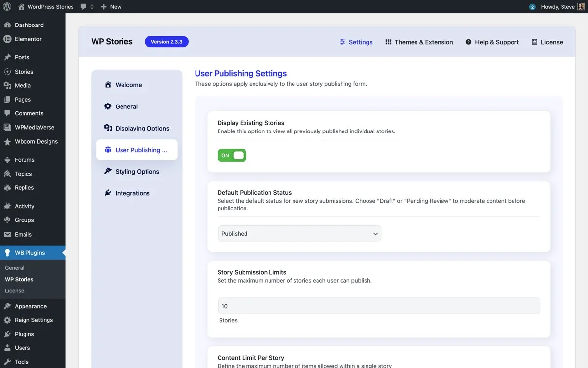
Task: Open the WordPress logo menu in the admin bar
Action: (x=5, y=6)
